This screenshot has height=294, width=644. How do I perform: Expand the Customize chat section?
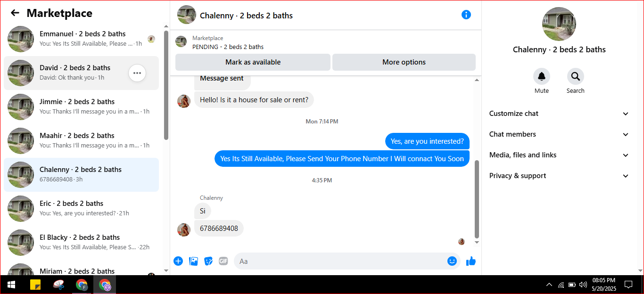coord(559,114)
